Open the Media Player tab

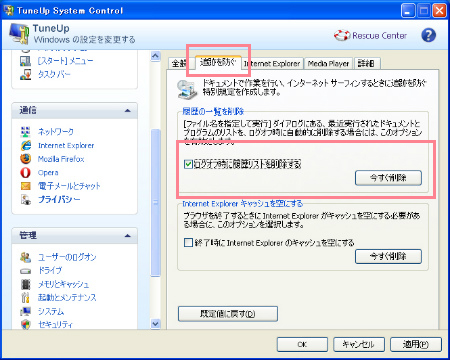[x=328, y=63]
